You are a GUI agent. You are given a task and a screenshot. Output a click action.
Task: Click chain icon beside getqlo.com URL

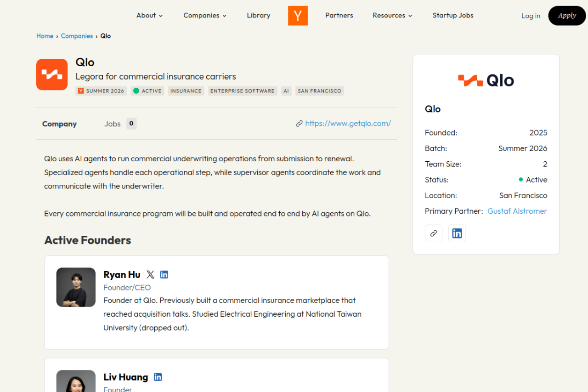300,124
